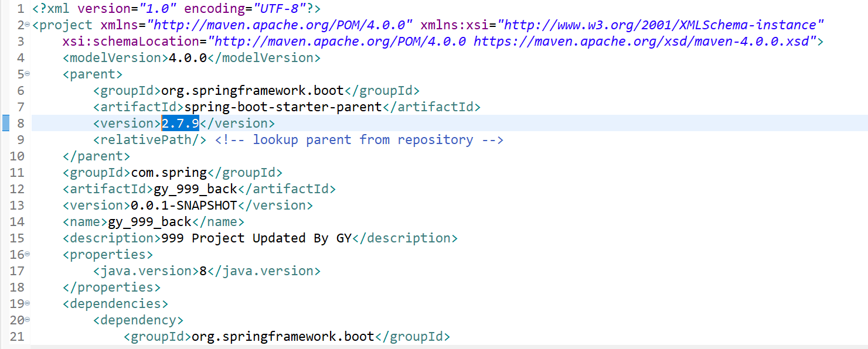Click the java.version value 8
The image size is (868, 349).
203,271
